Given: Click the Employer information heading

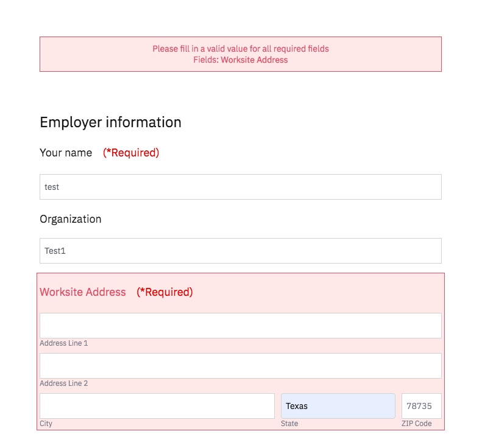Looking at the screenshot, I should pos(110,122).
